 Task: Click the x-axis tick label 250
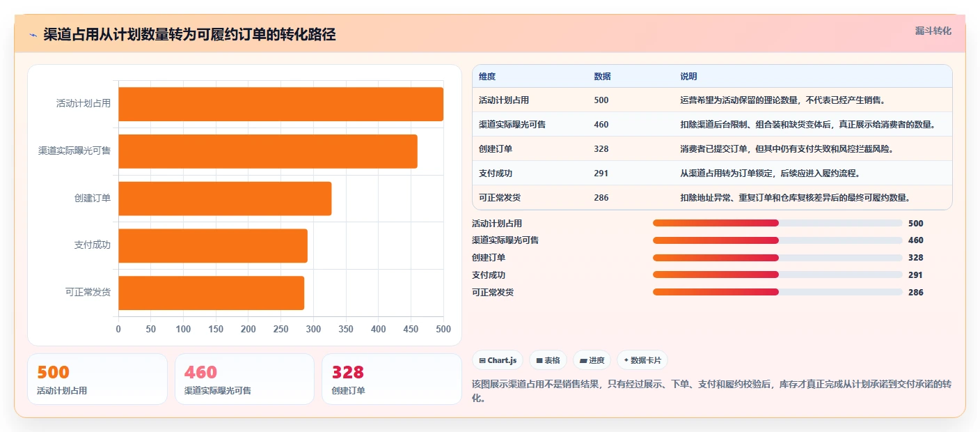tap(280, 329)
